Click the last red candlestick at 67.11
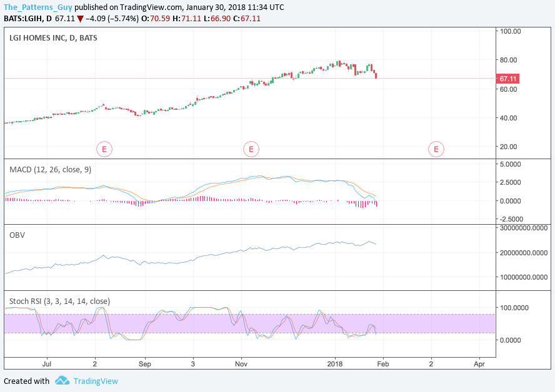Image resolution: width=555 pixels, height=392 pixels. click(376, 76)
